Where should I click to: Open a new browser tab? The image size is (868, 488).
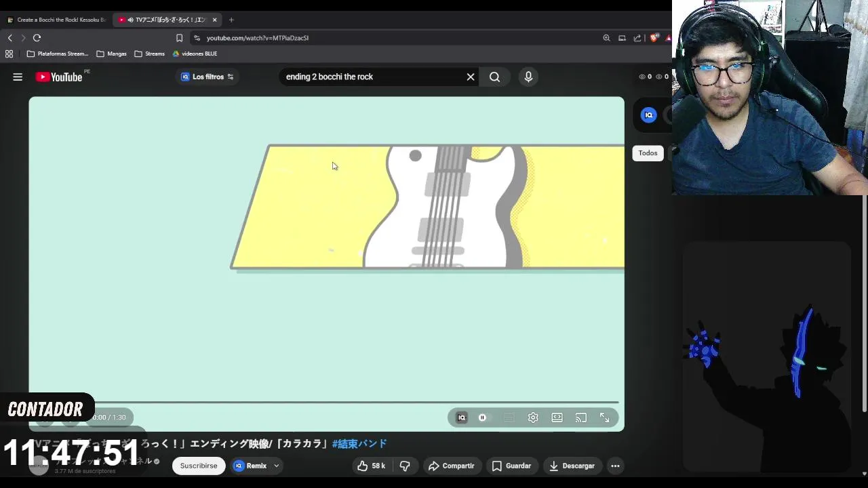[231, 20]
